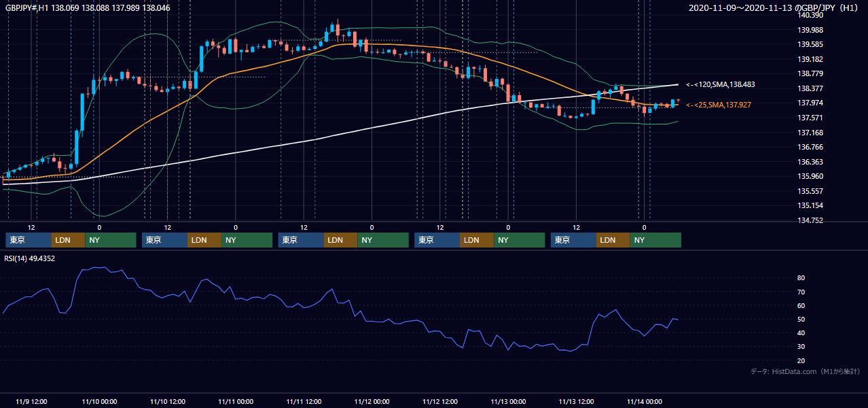Click the 11/12 12:00 time axis label

click(439, 401)
